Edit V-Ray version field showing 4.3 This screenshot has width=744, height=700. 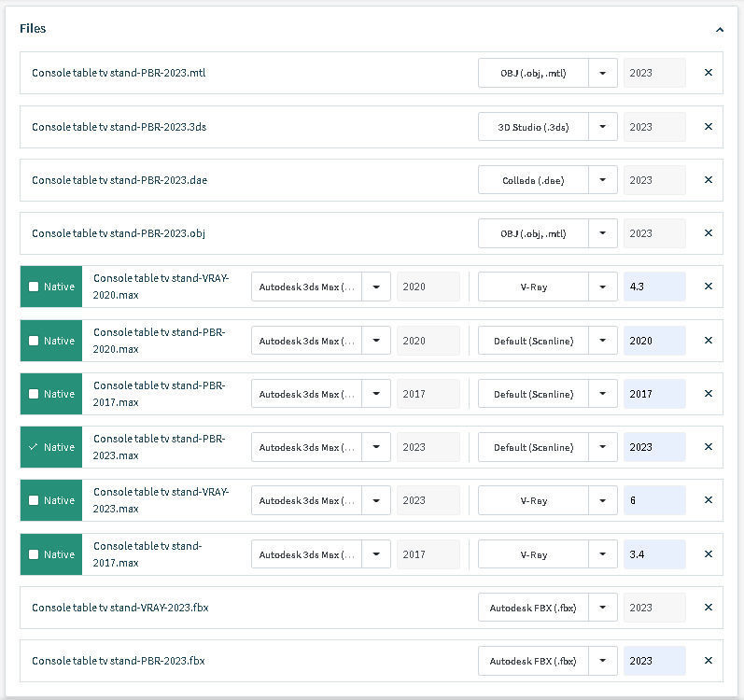click(x=654, y=287)
